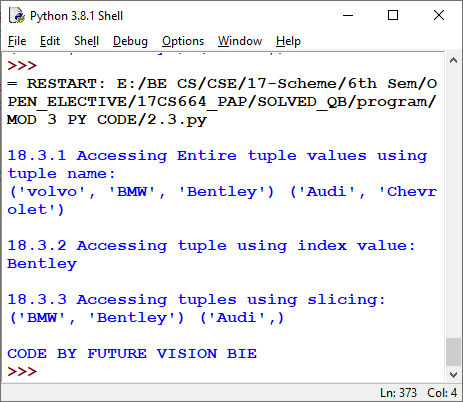Open the File menu
463x402 pixels.
17,41
